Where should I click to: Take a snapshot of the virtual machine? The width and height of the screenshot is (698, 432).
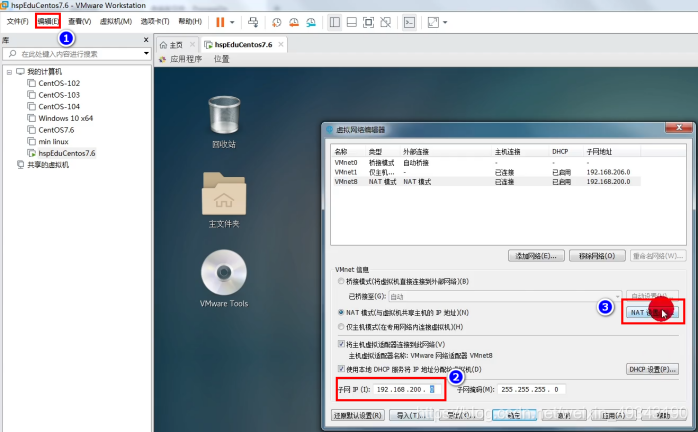click(276, 22)
